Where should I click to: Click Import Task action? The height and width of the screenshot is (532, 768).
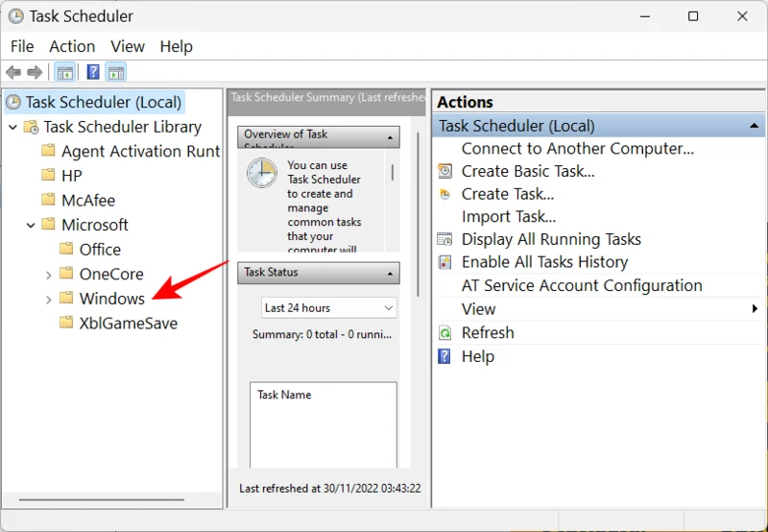[508, 216]
